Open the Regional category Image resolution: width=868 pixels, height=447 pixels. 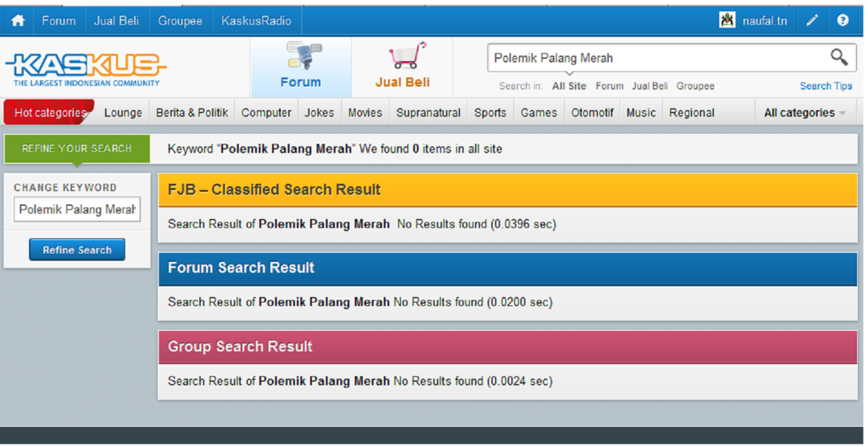[692, 113]
